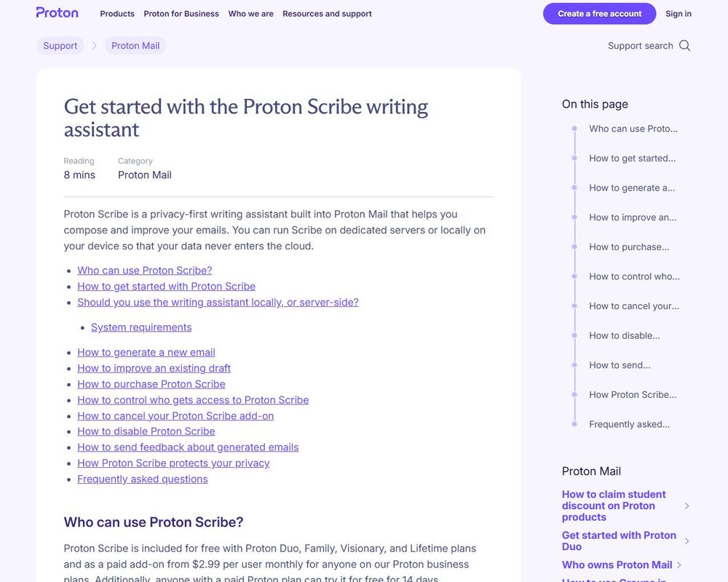
Task: Click the Support breadcrumb
Action: click(60, 44)
